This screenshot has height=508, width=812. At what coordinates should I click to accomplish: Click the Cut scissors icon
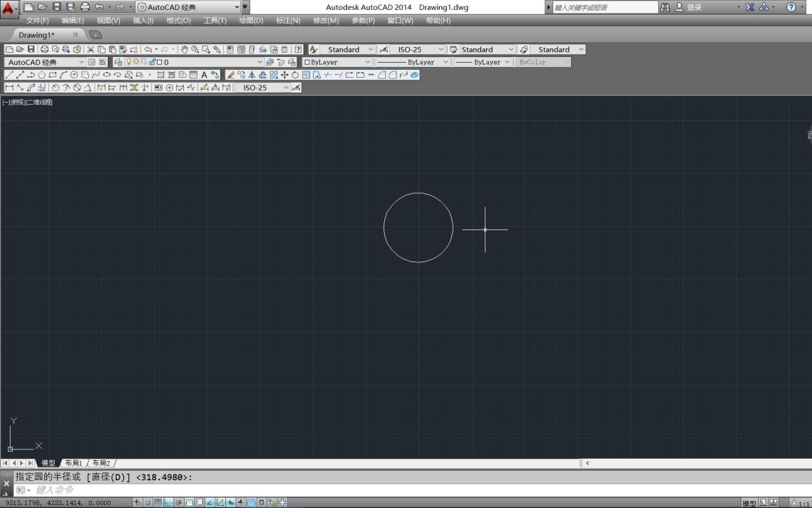[91, 50]
